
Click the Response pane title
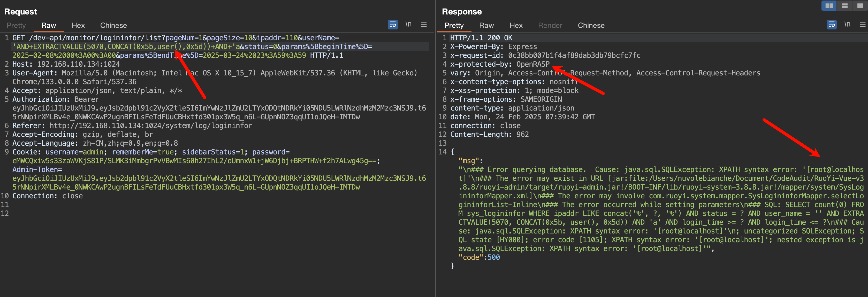[x=462, y=12]
